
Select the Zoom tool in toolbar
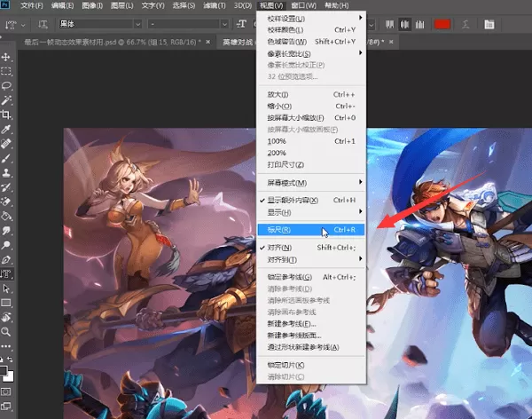[6, 331]
